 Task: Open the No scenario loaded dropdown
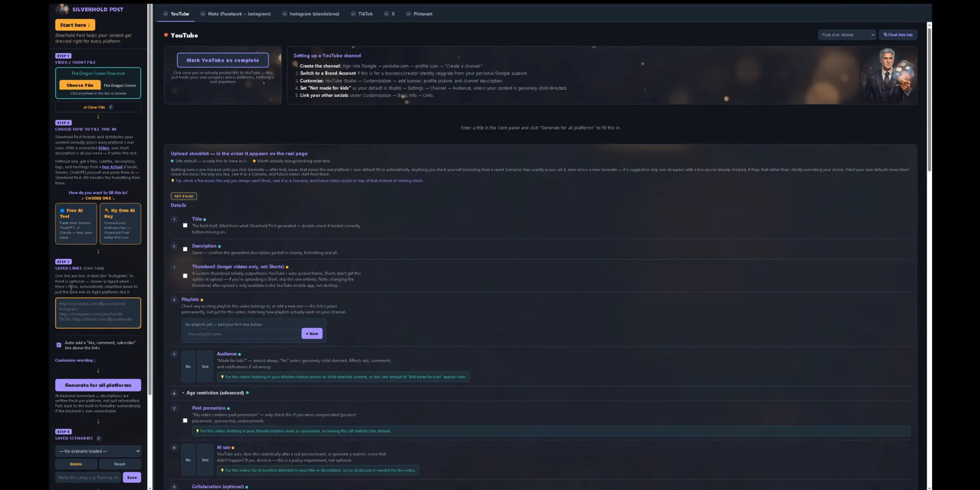point(98,451)
